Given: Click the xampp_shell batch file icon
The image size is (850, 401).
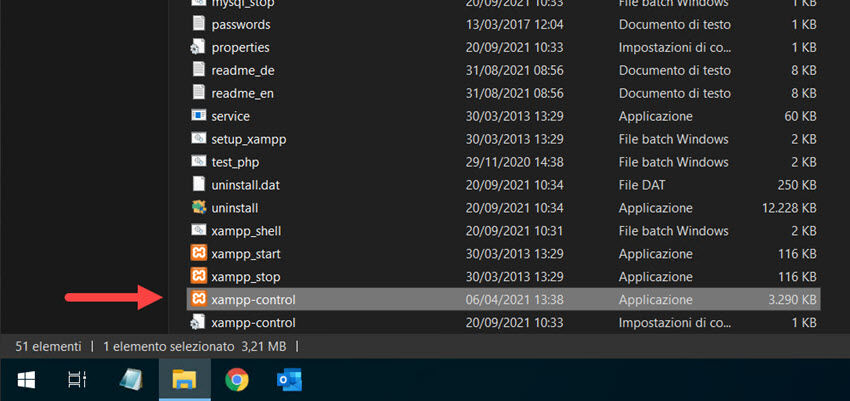Looking at the screenshot, I should click(x=198, y=231).
